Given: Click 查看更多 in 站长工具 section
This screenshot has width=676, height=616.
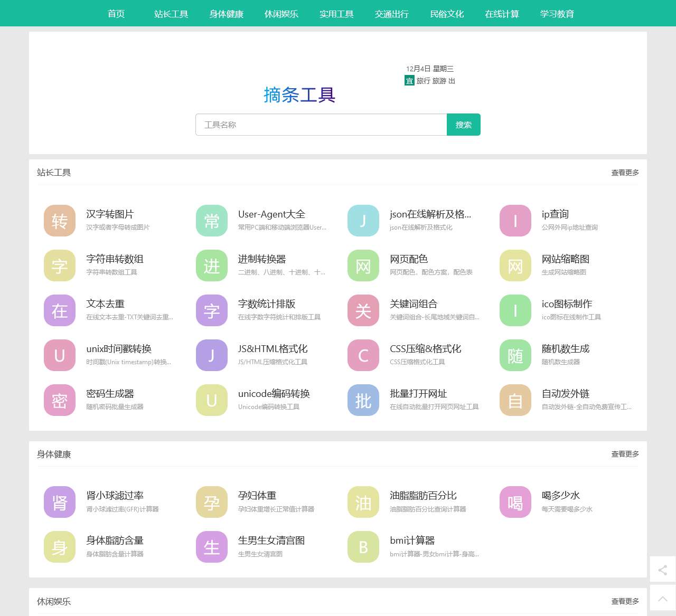Looking at the screenshot, I should 625,173.
